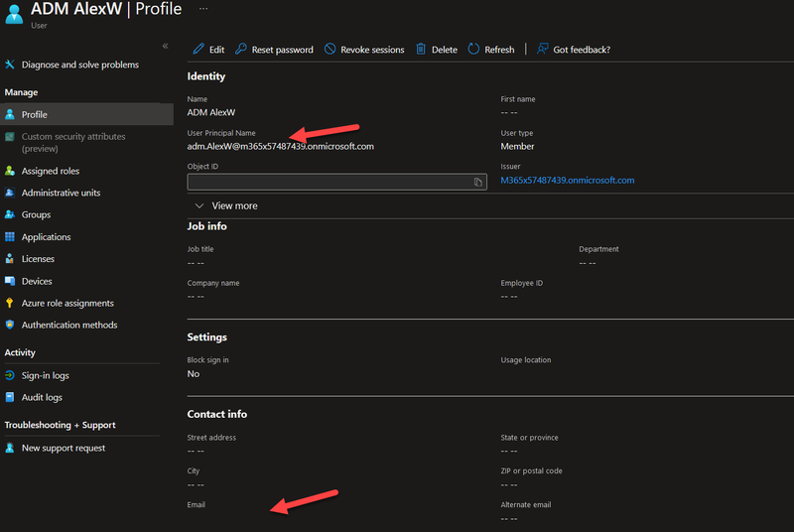Open New support request label

[x=64, y=448]
